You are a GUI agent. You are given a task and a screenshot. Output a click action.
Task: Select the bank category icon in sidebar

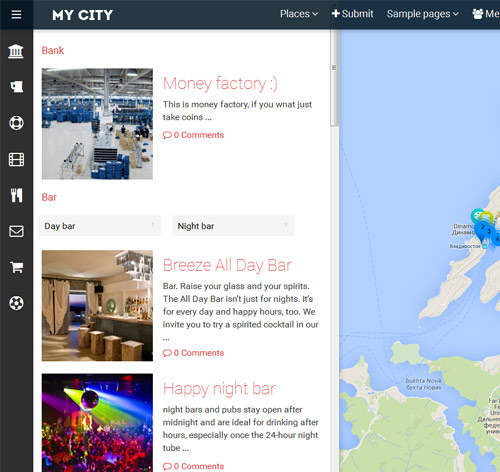[16, 51]
